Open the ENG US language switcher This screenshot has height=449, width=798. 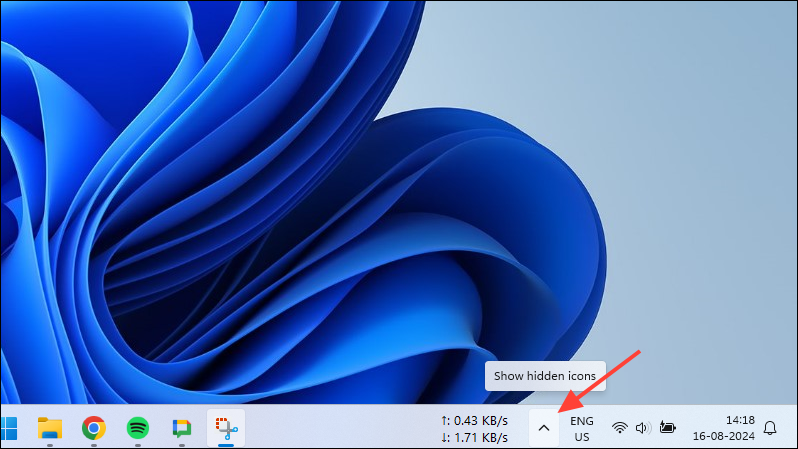coord(582,429)
